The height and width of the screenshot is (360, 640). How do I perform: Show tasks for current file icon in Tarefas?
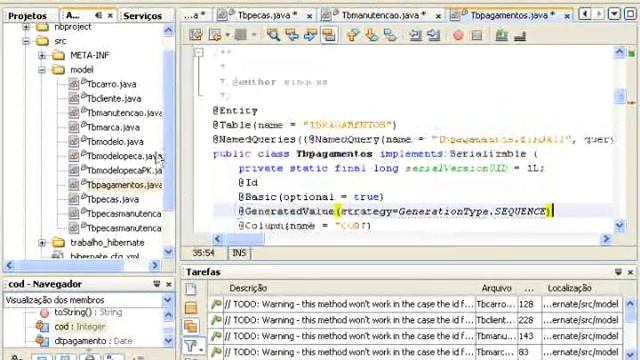click(x=191, y=289)
